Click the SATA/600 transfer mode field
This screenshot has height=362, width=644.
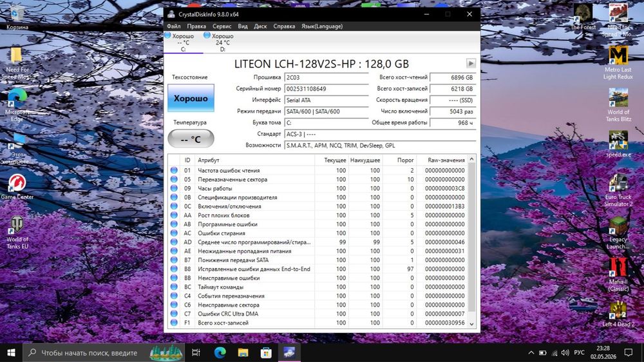click(x=327, y=111)
